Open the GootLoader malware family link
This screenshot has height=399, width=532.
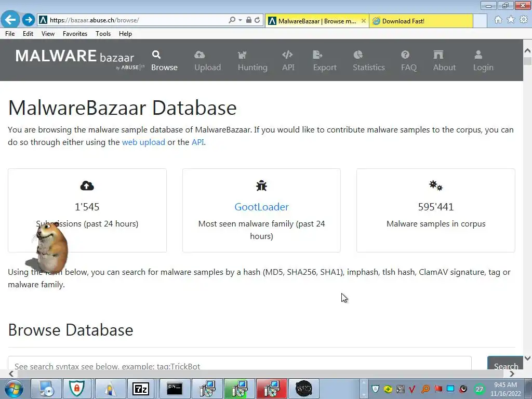coord(262,207)
